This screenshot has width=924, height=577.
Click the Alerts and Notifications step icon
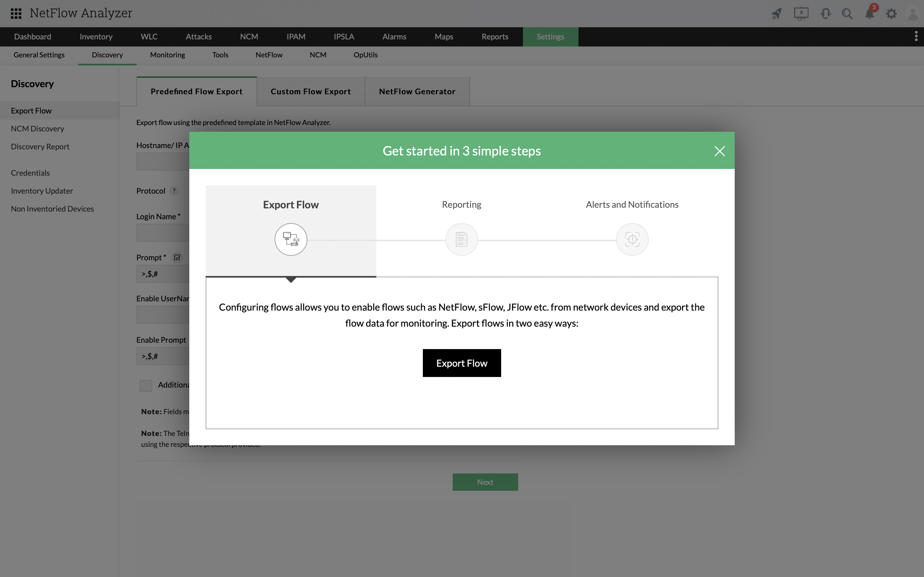click(x=632, y=240)
